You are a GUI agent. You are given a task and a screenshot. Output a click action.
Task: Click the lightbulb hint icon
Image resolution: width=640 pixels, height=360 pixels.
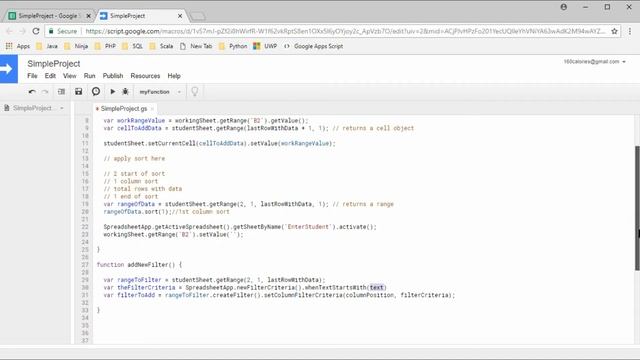pyautogui.click(x=195, y=92)
